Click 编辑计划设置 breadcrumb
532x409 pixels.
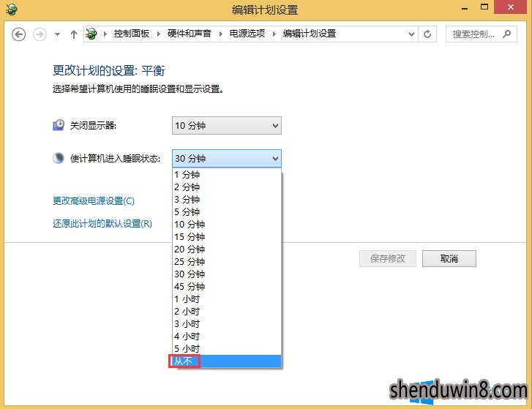pyautogui.click(x=310, y=34)
